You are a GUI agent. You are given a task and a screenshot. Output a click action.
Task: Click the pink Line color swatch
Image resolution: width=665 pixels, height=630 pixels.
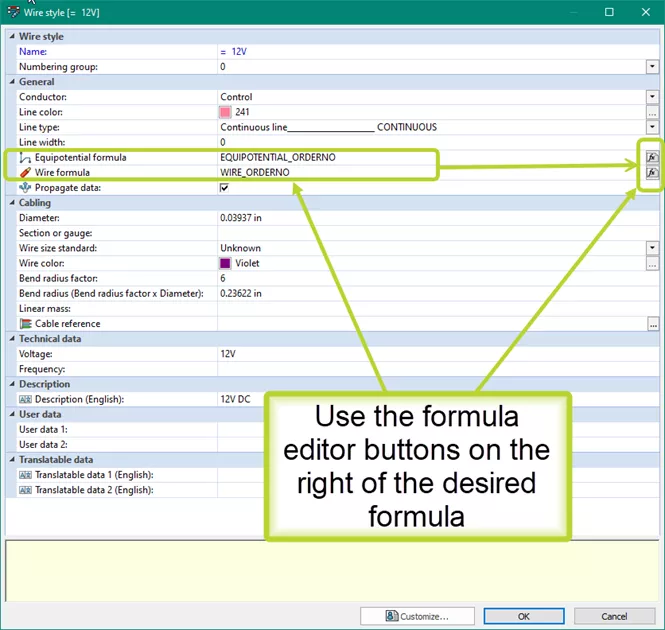[x=226, y=113]
